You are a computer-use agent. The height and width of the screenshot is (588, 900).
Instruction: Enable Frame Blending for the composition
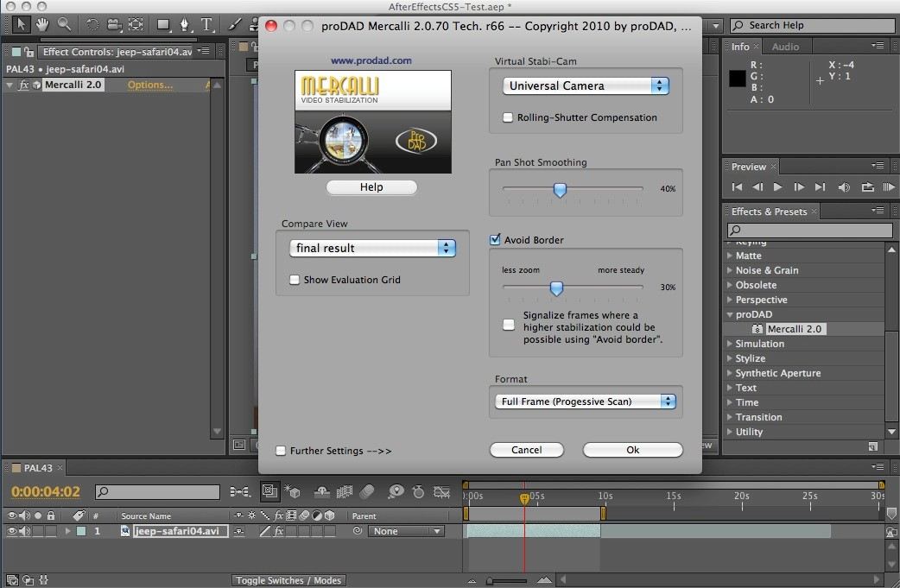[x=345, y=491]
